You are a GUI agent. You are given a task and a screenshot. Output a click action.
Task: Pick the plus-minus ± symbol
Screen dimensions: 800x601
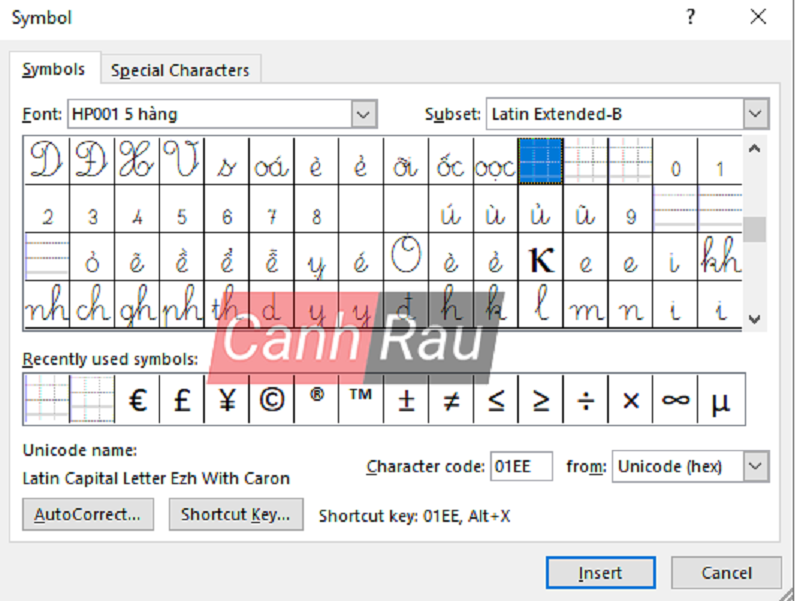coord(405,401)
